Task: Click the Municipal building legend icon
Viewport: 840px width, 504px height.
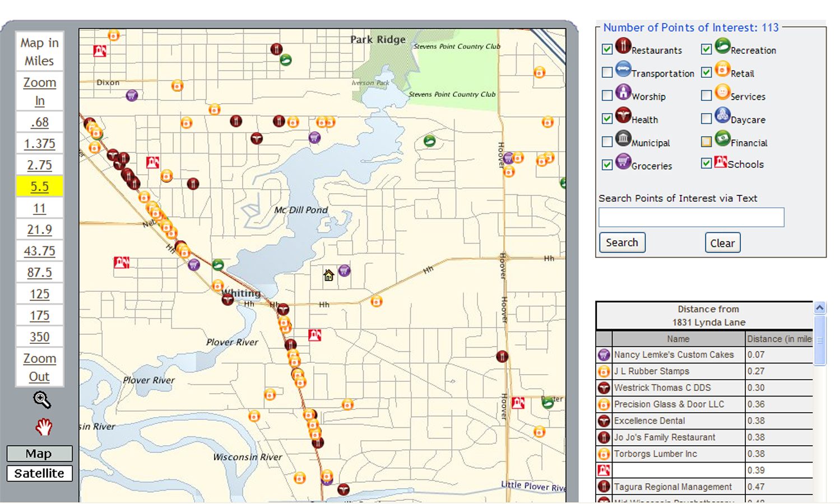Action: (x=623, y=138)
